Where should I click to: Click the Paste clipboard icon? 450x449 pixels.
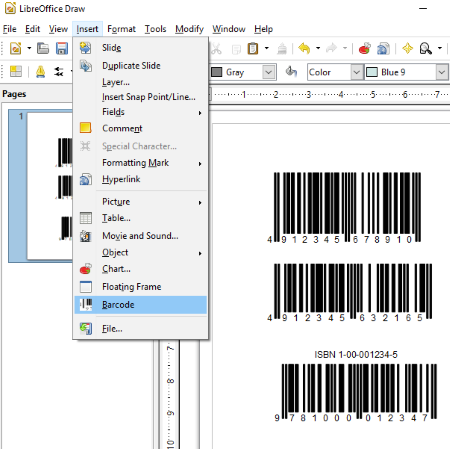[x=253, y=49]
